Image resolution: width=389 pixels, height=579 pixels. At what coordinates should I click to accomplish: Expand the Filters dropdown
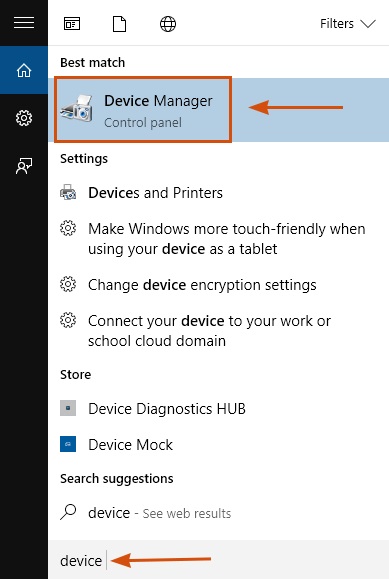click(348, 24)
